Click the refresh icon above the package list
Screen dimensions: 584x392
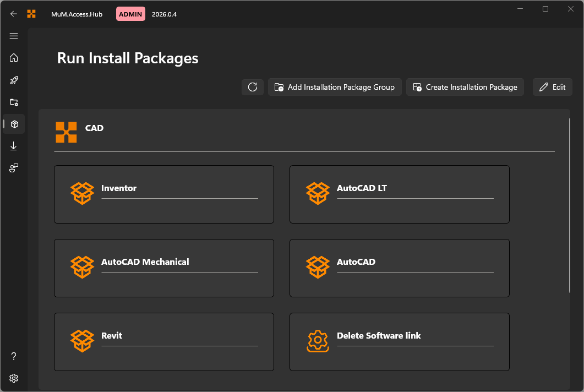(x=253, y=86)
